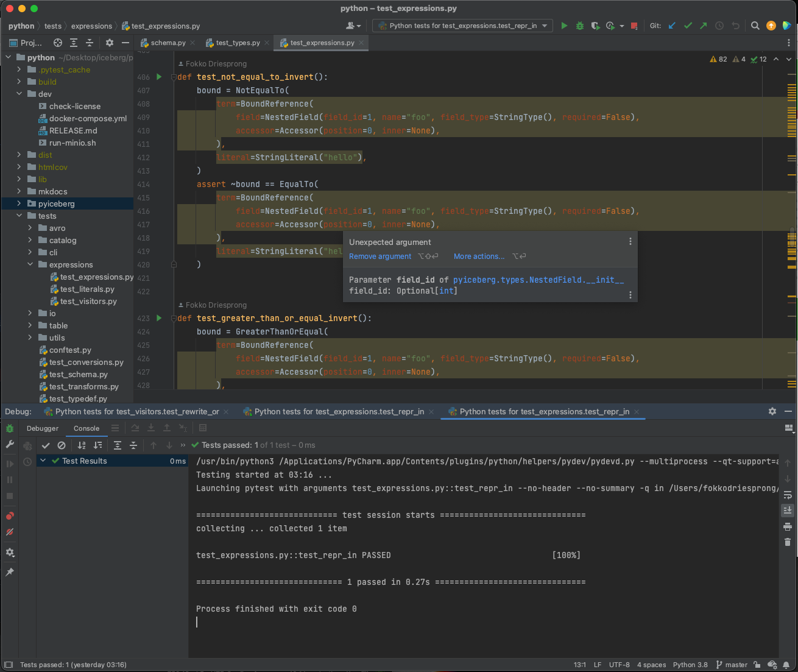Click the UTF-8 encoding in the status bar
This screenshot has height=672, width=798.
click(620, 665)
